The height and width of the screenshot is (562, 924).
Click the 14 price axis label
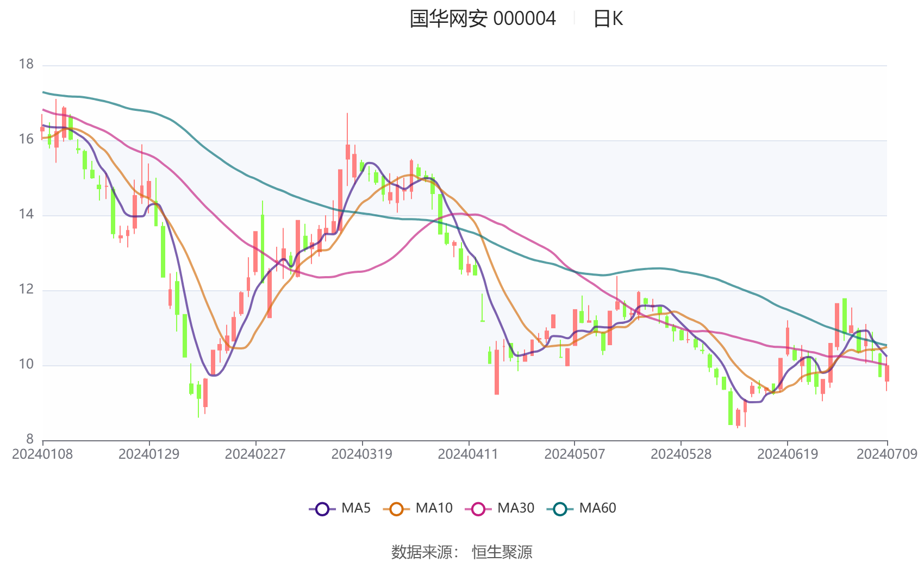click(26, 215)
